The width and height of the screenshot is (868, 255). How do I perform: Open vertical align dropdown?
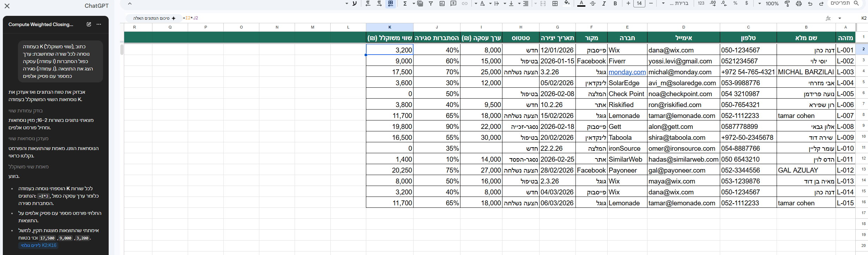(508, 4)
